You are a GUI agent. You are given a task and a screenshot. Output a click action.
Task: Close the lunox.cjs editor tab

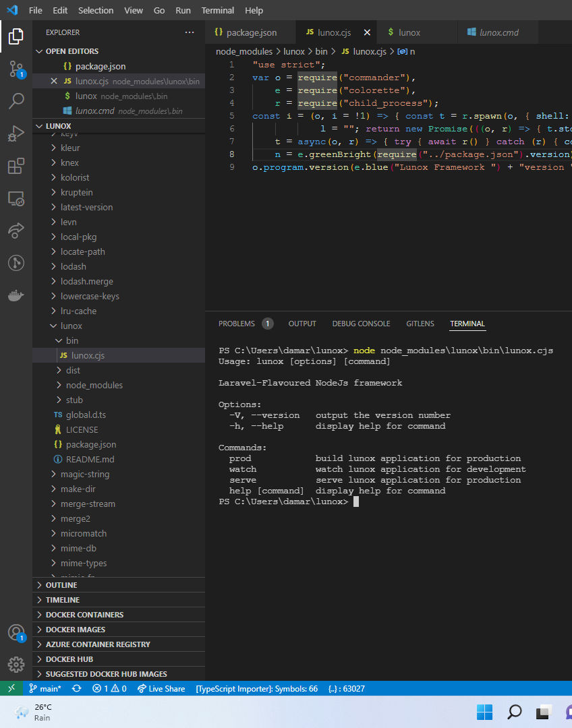coord(367,32)
